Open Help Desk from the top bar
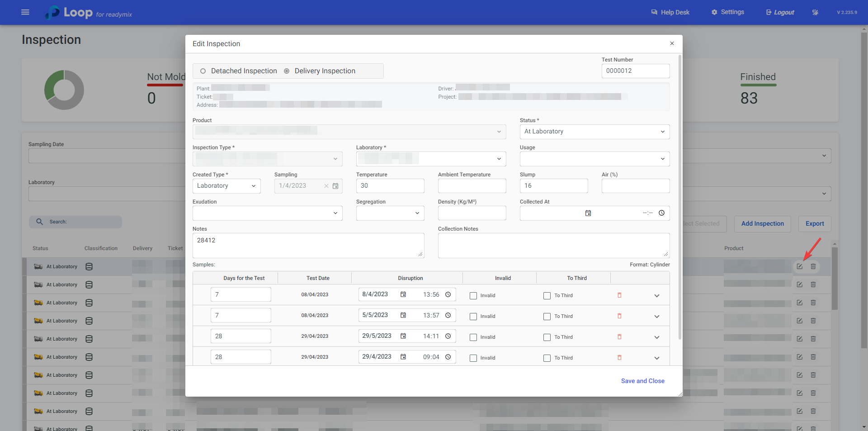Screen dimensions: 868x431 (670, 12)
